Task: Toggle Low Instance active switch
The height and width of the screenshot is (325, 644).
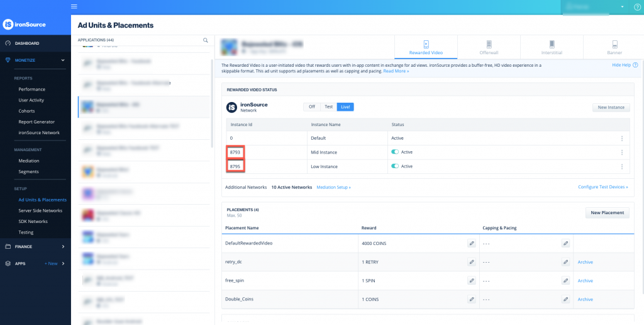Action: coord(395,166)
